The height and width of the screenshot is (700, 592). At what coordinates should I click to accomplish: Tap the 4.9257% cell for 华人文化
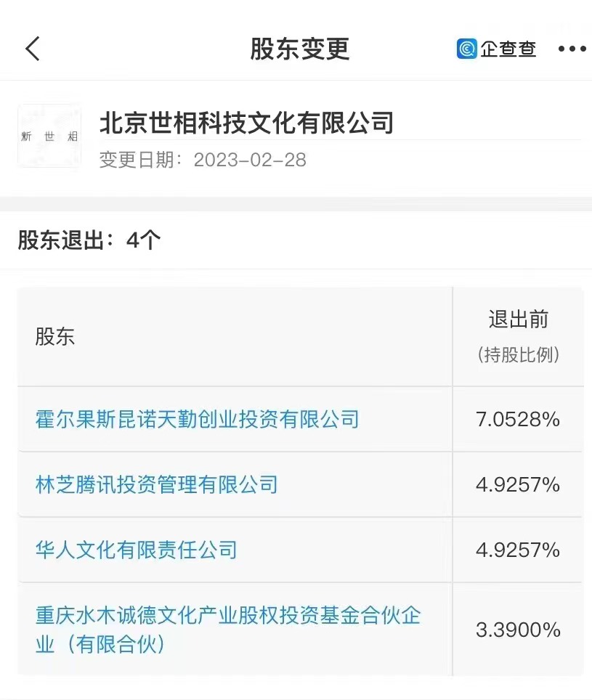(517, 550)
